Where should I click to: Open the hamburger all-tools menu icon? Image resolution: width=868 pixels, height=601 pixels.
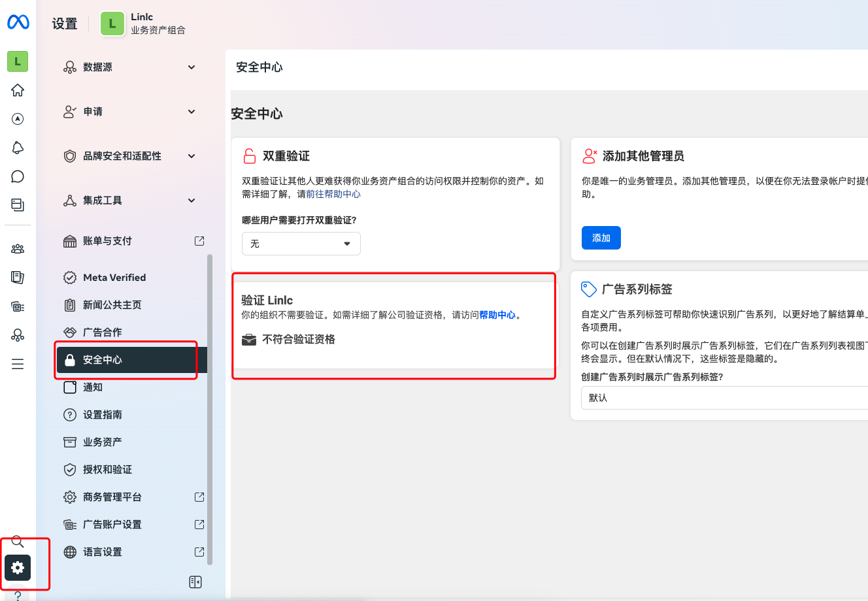pyautogui.click(x=18, y=364)
